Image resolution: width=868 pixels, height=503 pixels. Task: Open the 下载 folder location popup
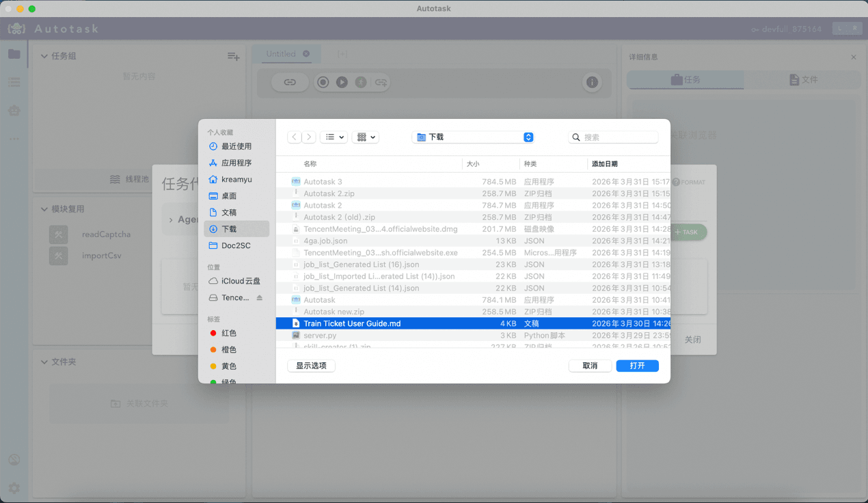(x=473, y=137)
